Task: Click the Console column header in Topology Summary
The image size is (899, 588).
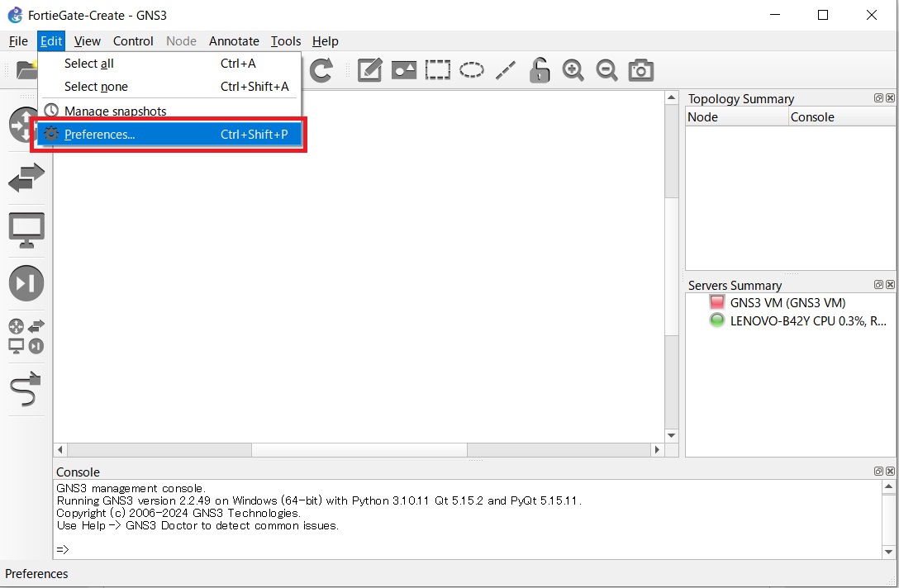Action: pos(842,117)
